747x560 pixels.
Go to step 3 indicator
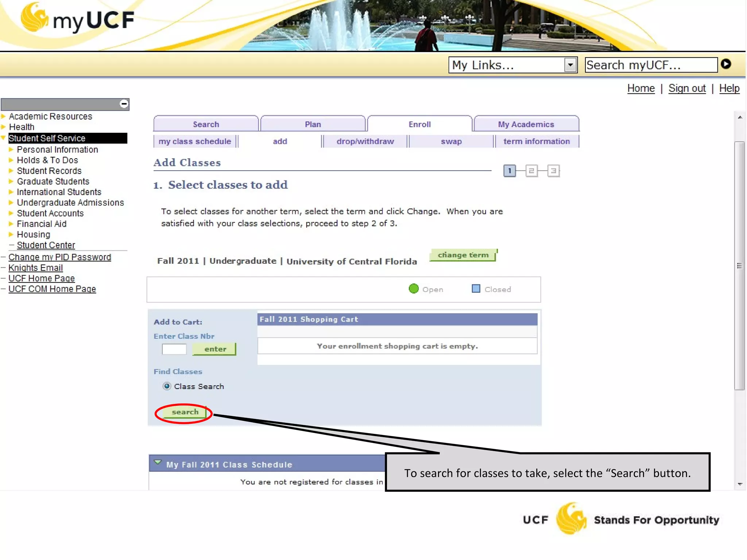553,171
